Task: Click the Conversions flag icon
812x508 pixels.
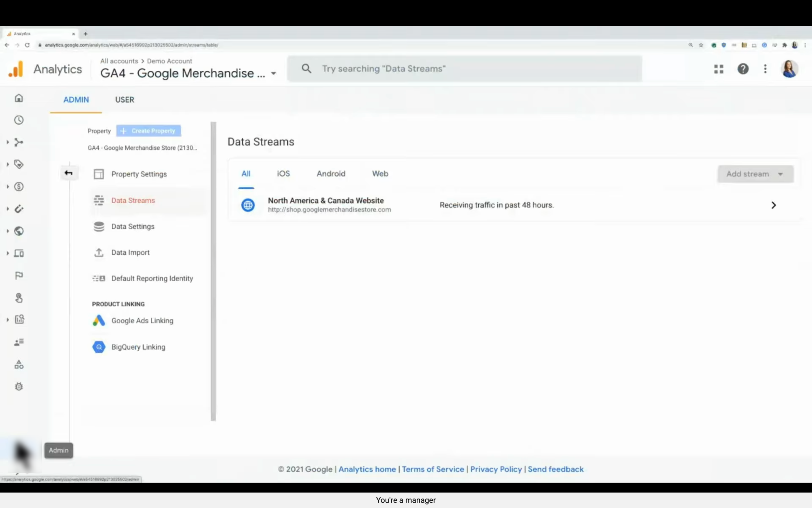Action: [19, 276]
